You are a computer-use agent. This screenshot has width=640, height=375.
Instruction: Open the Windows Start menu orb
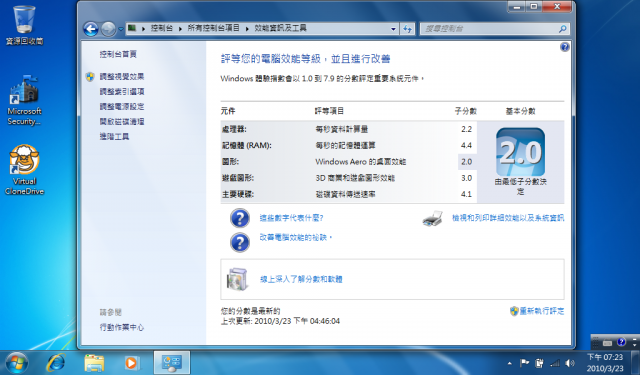pos(17,363)
